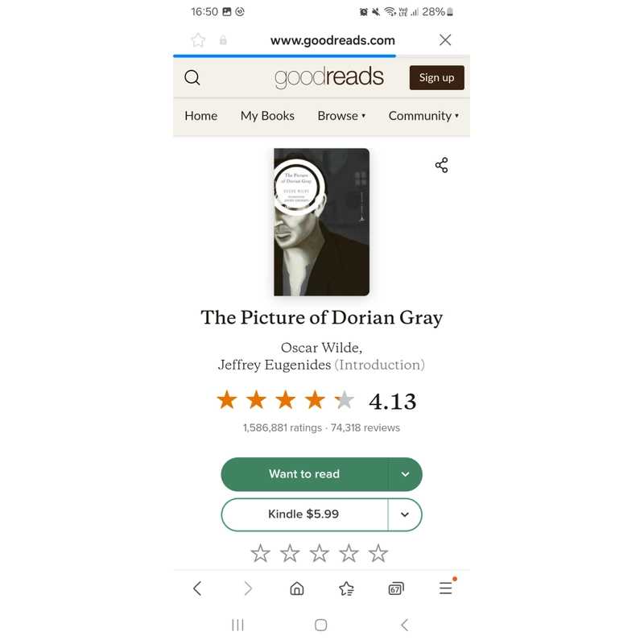Rate the book three stars
The height and width of the screenshot is (644, 644).
pyautogui.click(x=319, y=553)
